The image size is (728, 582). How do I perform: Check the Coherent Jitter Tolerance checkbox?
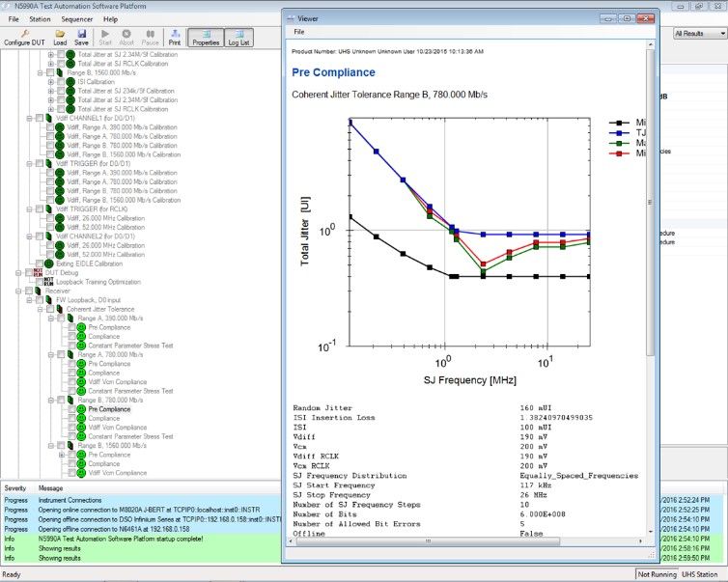(x=50, y=309)
